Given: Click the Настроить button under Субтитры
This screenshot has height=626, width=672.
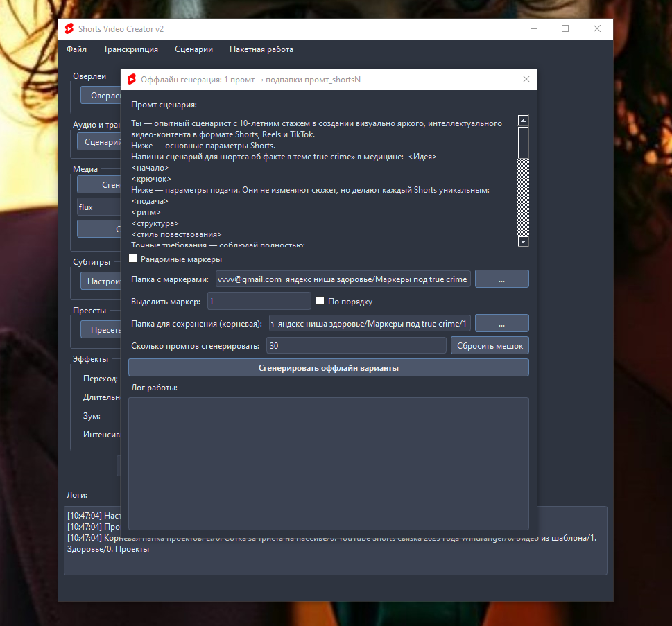Looking at the screenshot, I should pos(101,281).
